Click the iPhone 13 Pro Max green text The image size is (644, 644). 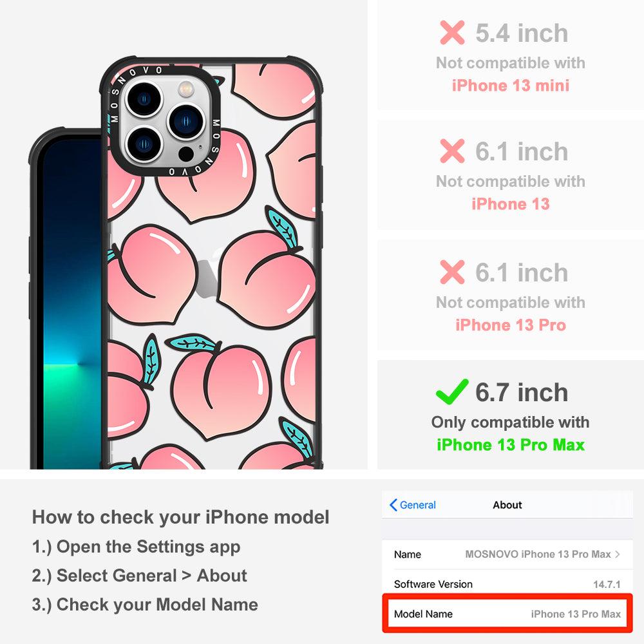(x=511, y=445)
